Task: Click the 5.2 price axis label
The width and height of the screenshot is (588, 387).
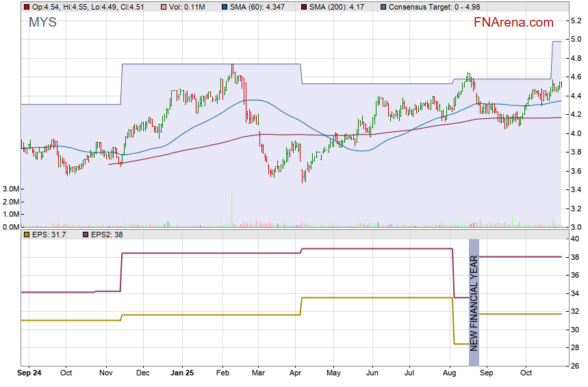Action: click(576, 22)
